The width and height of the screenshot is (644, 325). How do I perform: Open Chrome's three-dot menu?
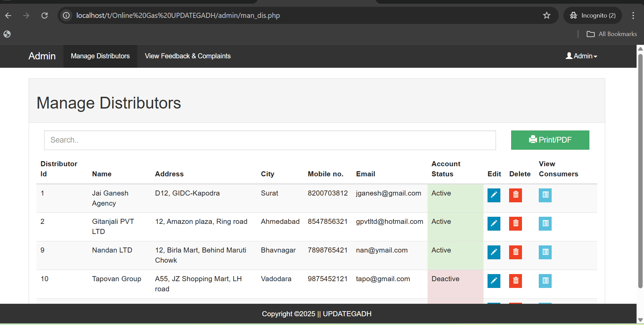click(x=633, y=16)
